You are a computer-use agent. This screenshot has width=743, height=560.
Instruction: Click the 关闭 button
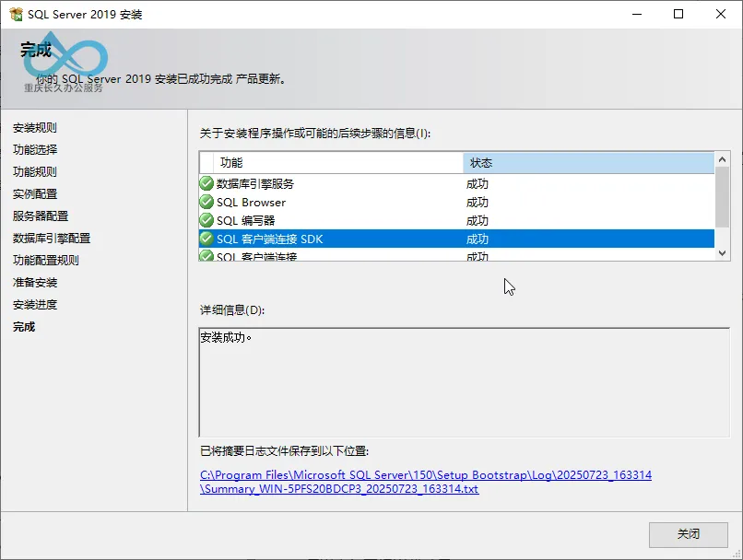coord(688,534)
